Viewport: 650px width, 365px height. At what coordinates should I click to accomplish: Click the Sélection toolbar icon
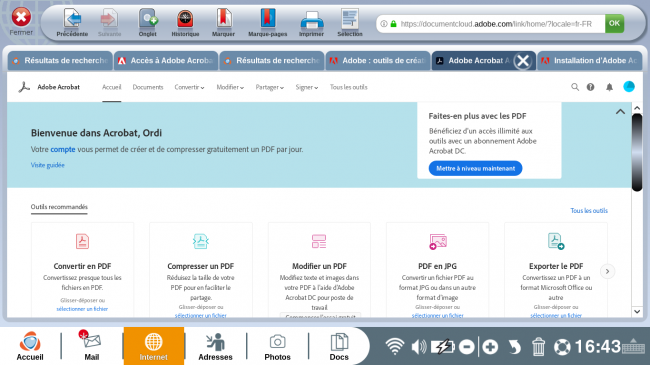(x=350, y=19)
